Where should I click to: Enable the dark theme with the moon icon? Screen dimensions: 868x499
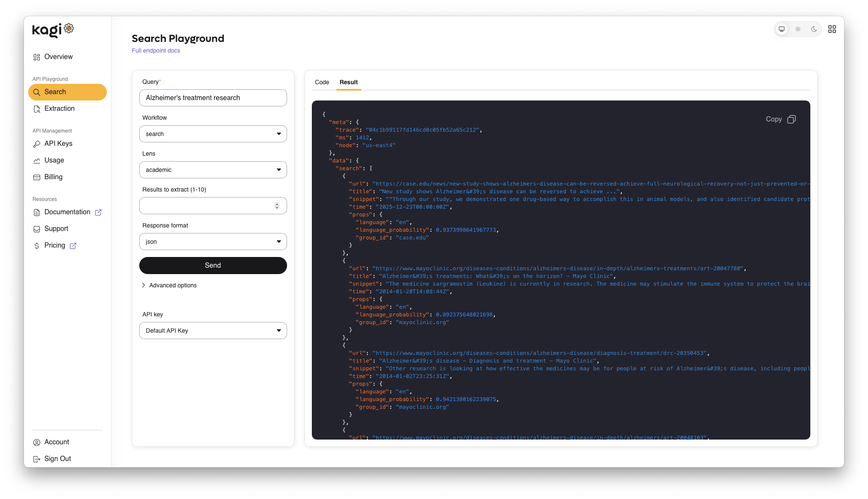pyautogui.click(x=814, y=29)
